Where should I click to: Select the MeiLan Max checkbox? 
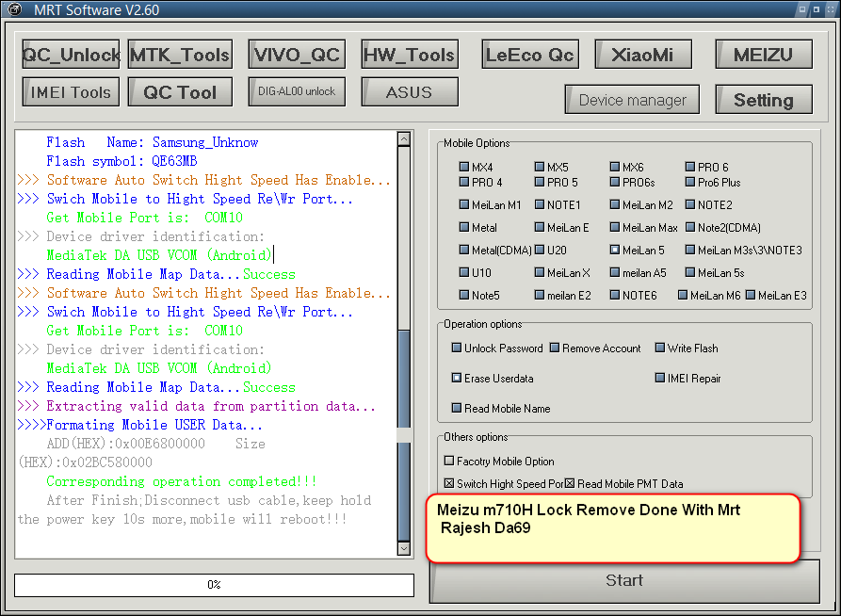click(615, 227)
